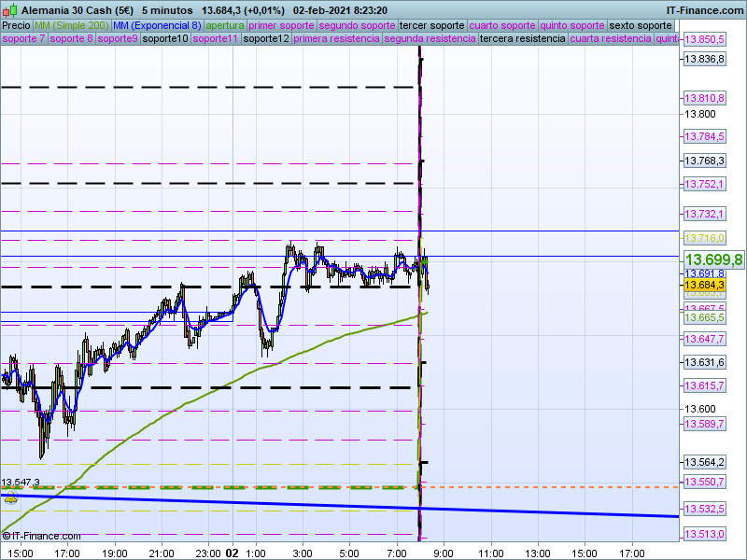Screen dimensions: 747x560
Task: Click the yellow alert bell icon
Action: pyautogui.click(x=10, y=499)
